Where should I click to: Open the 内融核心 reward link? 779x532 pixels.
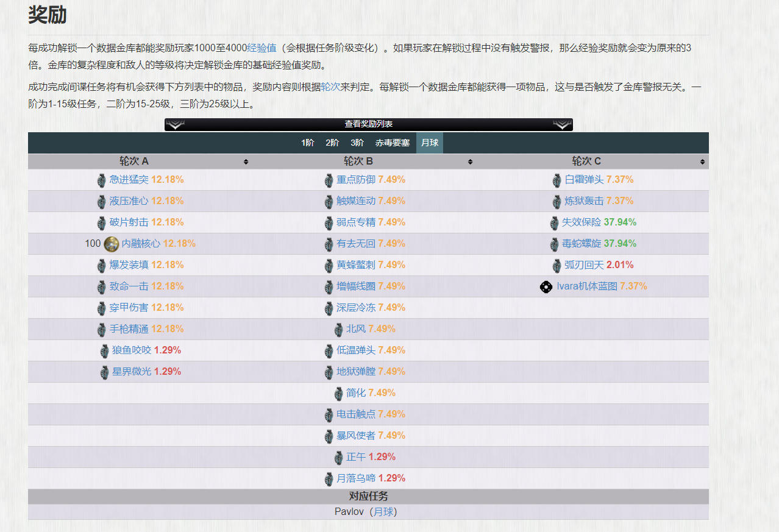141,244
